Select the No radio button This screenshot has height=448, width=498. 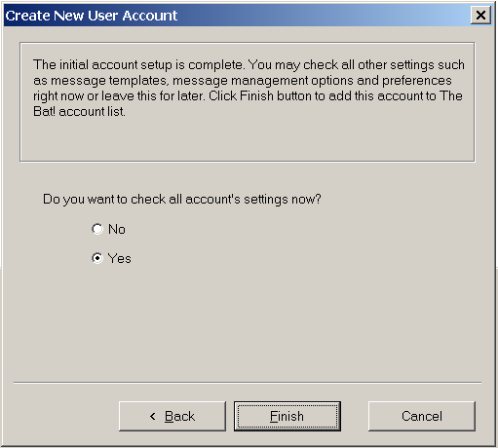[x=97, y=229]
